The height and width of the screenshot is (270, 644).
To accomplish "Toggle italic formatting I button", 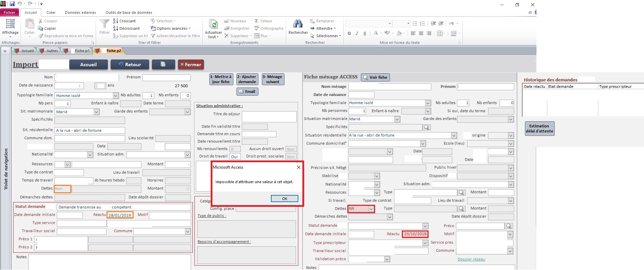I will [x=357, y=33].
